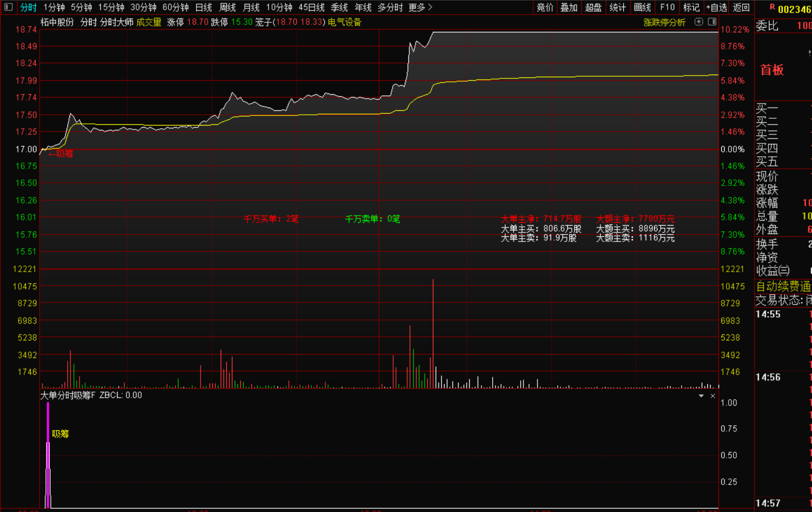Select the 5分钟 period tab
The width and height of the screenshot is (812, 512).
(x=81, y=7)
